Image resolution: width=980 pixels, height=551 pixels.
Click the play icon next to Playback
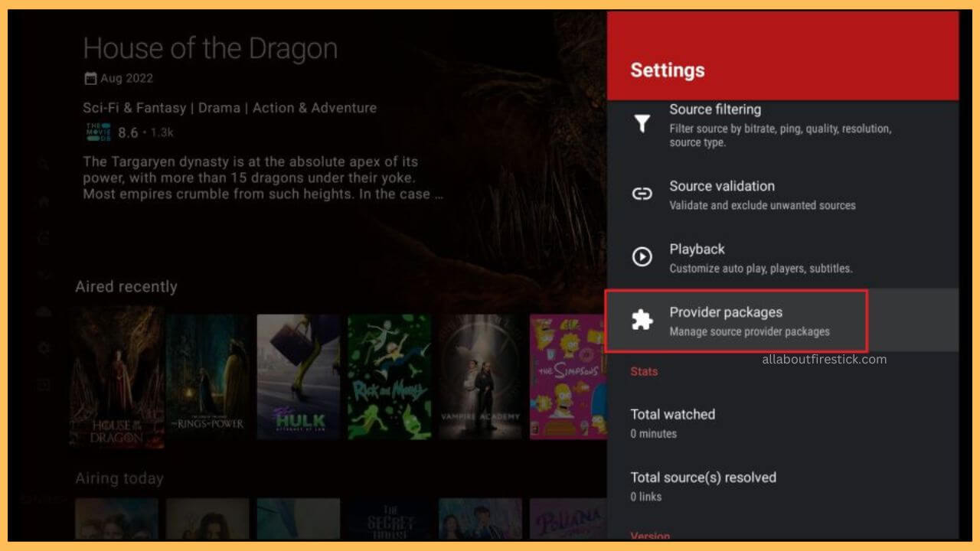pos(642,257)
